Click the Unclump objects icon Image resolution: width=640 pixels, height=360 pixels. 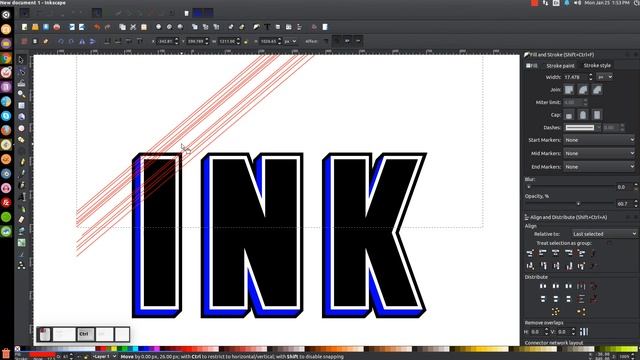[582, 312]
